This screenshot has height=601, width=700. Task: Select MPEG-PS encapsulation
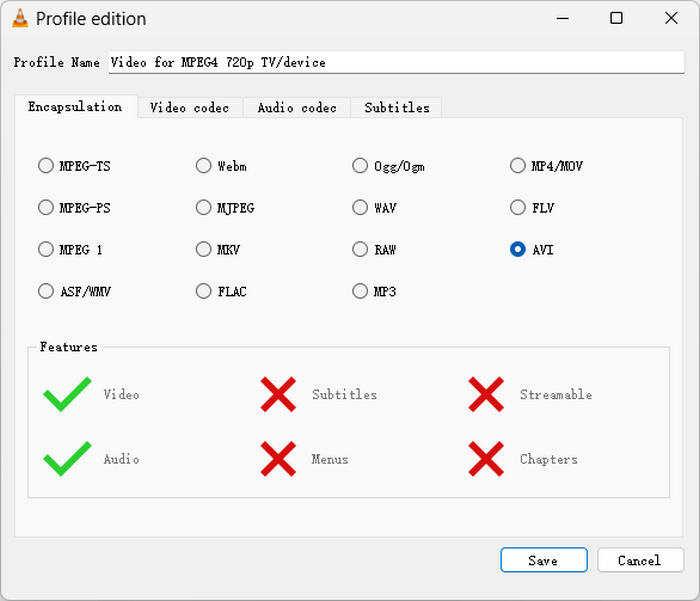click(x=74, y=207)
